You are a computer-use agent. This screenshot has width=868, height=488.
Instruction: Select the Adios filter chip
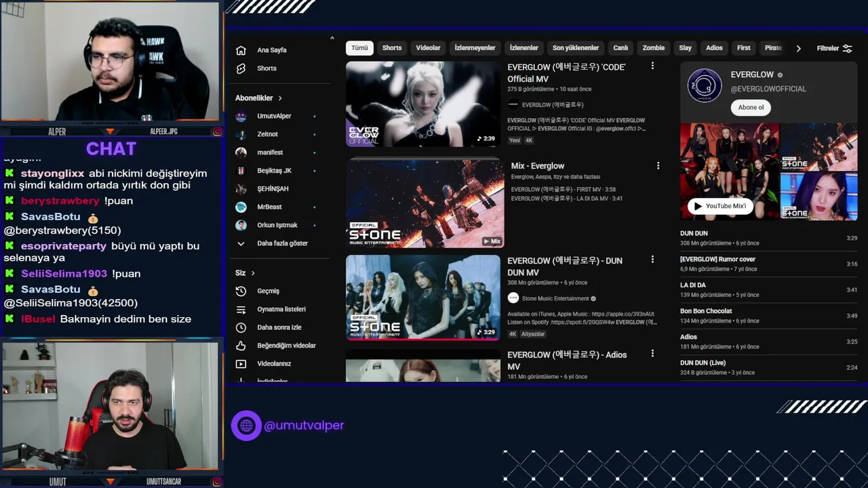coord(714,48)
